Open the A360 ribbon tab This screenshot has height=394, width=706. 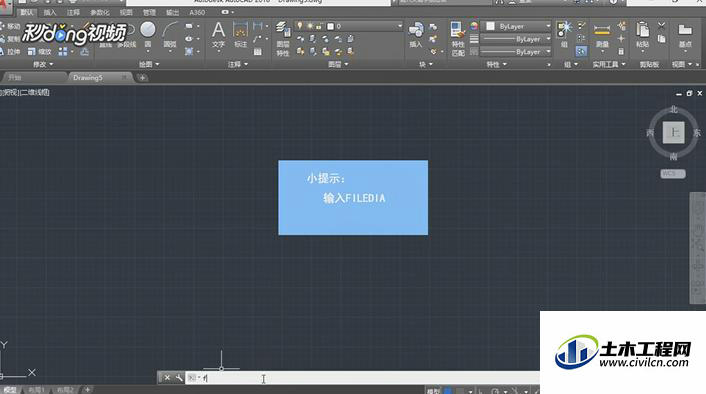click(x=197, y=12)
